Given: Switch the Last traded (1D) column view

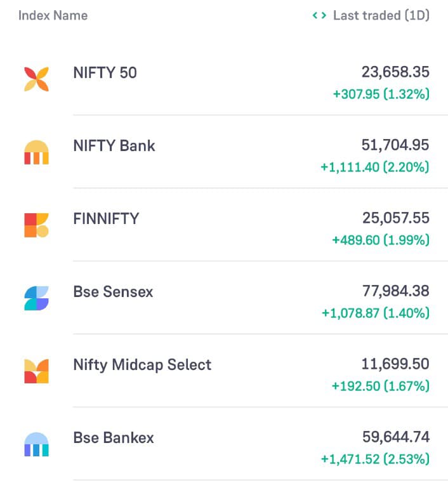Looking at the screenshot, I should pyautogui.click(x=381, y=15).
